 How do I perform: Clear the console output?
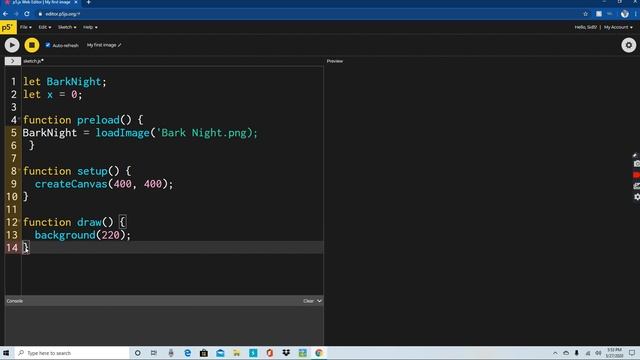point(308,301)
